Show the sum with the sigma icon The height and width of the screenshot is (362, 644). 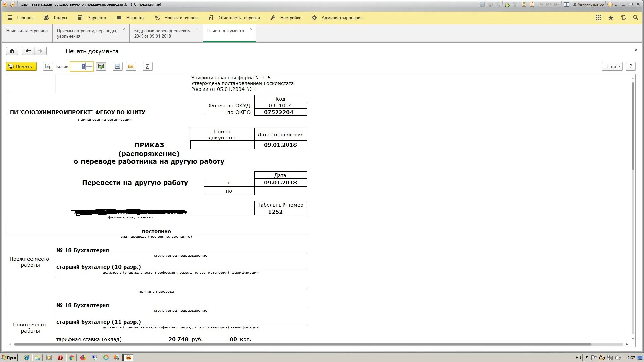[147, 66]
